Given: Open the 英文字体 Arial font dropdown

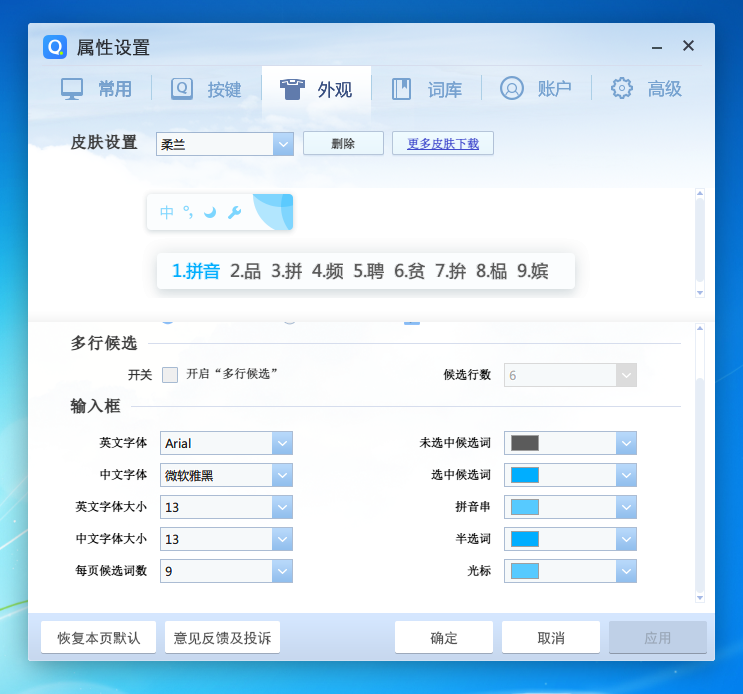Looking at the screenshot, I should tap(282, 443).
